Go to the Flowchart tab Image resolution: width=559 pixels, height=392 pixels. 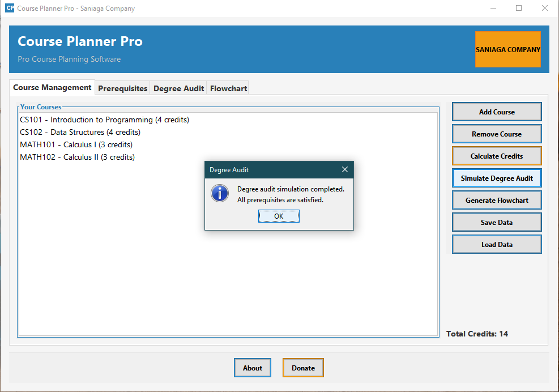click(228, 88)
